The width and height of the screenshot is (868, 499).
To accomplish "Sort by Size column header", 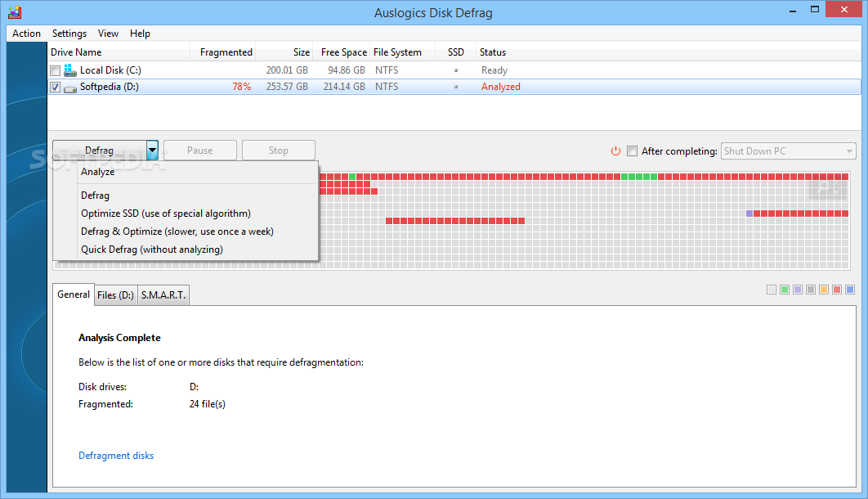I will click(284, 52).
